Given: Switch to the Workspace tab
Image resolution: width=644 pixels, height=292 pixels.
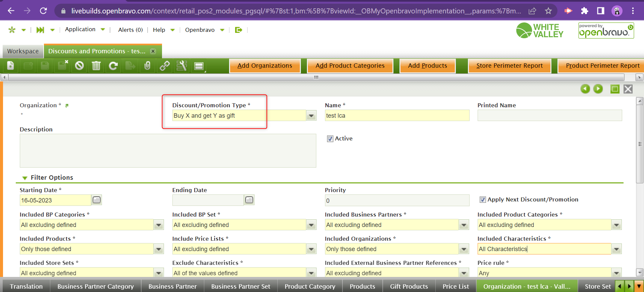Looking at the screenshot, I should [x=23, y=51].
